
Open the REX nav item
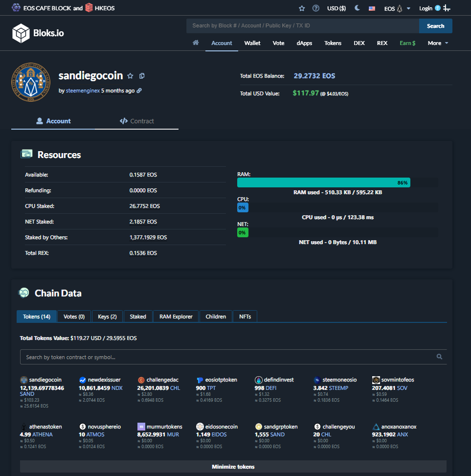coord(382,43)
